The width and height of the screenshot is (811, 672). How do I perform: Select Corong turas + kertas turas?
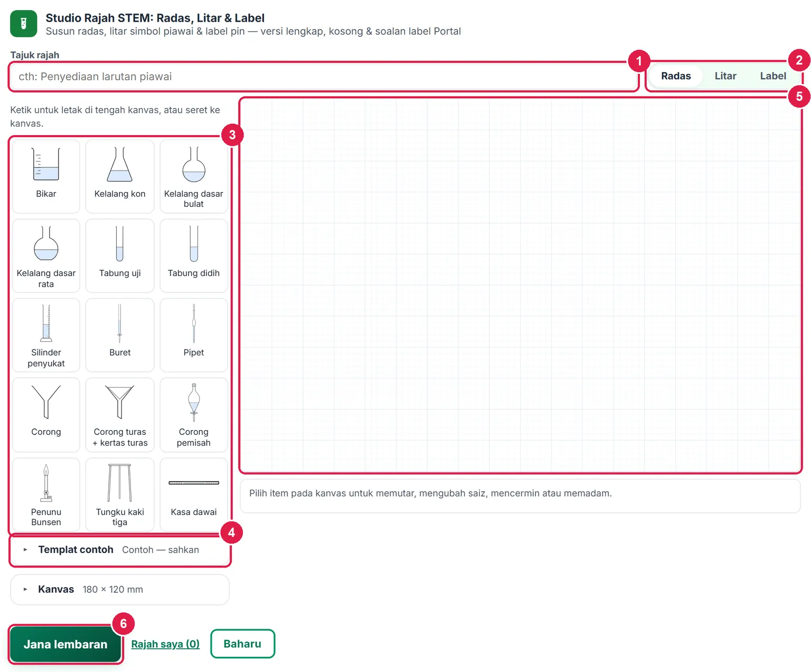(120, 415)
